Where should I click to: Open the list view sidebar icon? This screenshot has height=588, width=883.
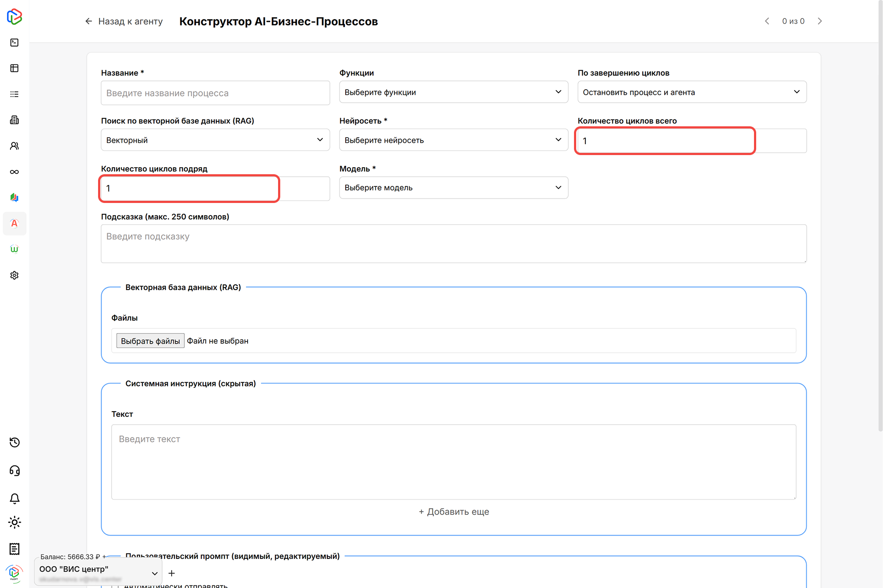pyautogui.click(x=14, y=94)
